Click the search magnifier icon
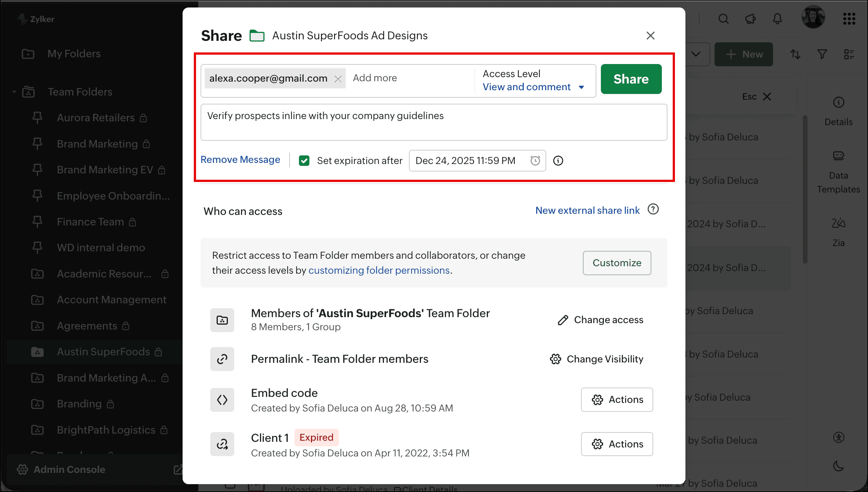The width and height of the screenshot is (868, 492). click(723, 19)
